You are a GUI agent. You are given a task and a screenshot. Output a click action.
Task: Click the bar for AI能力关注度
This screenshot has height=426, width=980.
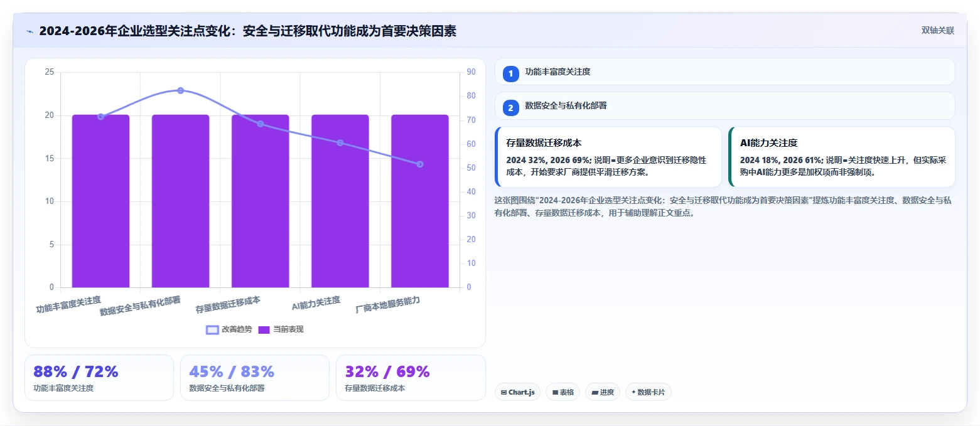tap(340, 201)
